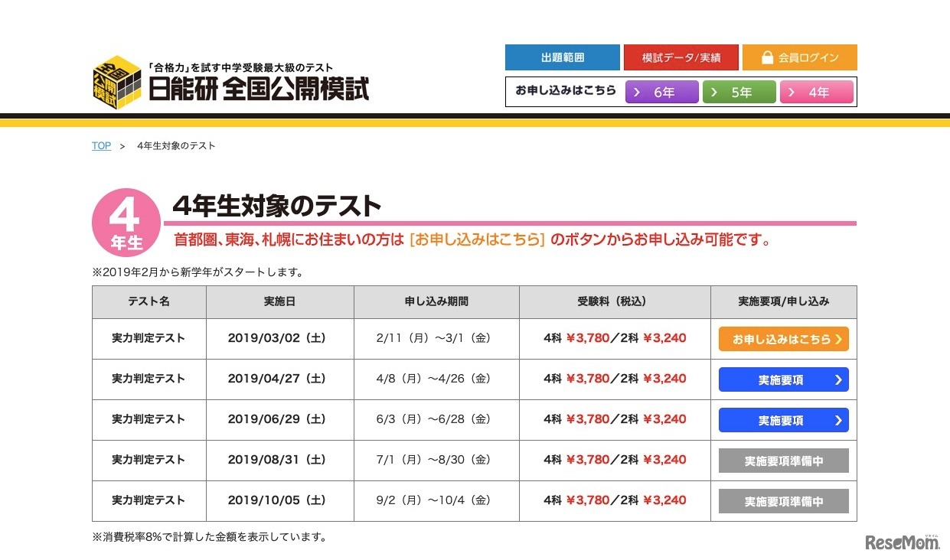This screenshot has height=560, width=950.
Task: Click the 4年生対象のテスト breadcrumb text
Action: coord(175,145)
